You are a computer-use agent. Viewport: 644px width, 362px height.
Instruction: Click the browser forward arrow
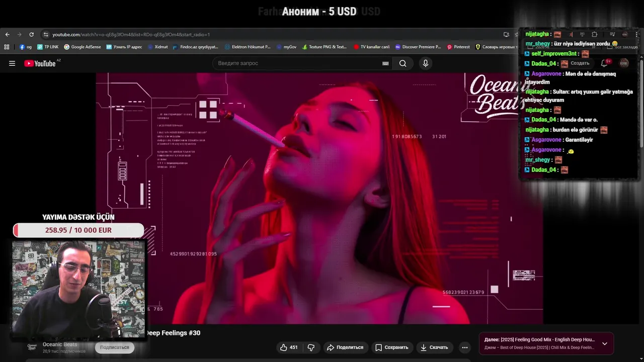pos(19,35)
